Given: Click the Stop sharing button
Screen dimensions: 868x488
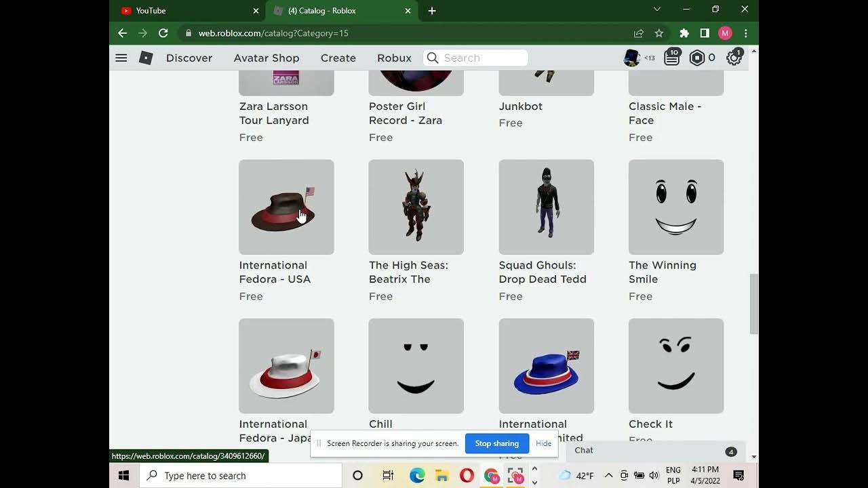Looking at the screenshot, I should (497, 443).
